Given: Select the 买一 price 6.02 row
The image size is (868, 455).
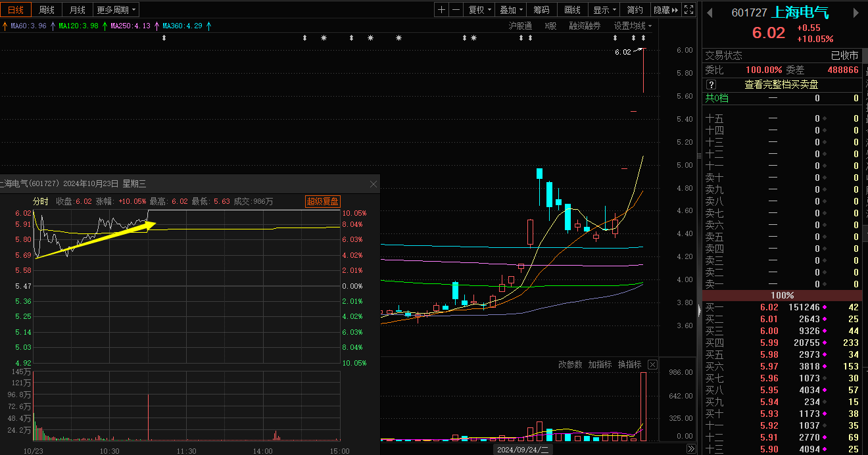Looking at the screenshot, I should click(x=782, y=307).
